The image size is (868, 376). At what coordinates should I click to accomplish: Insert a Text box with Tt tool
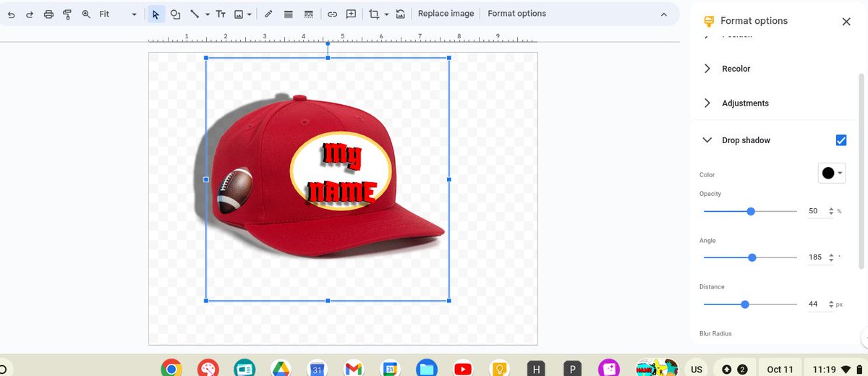coord(221,14)
